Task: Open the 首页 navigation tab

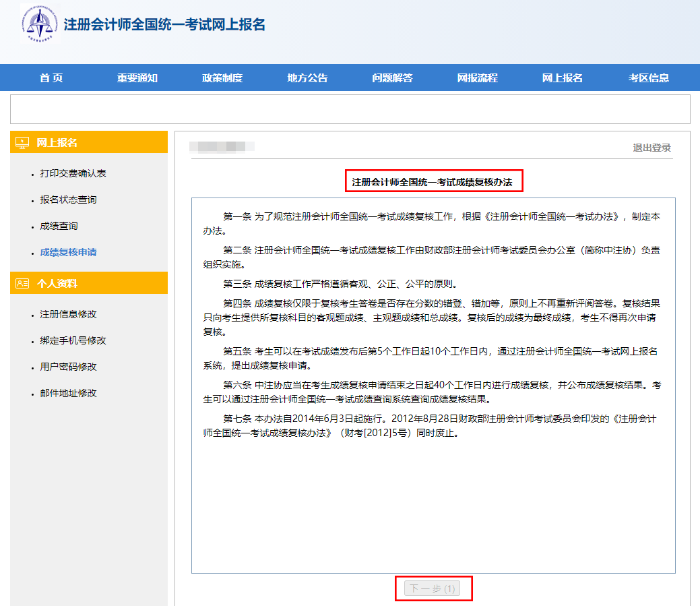Action: click(51, 78)
